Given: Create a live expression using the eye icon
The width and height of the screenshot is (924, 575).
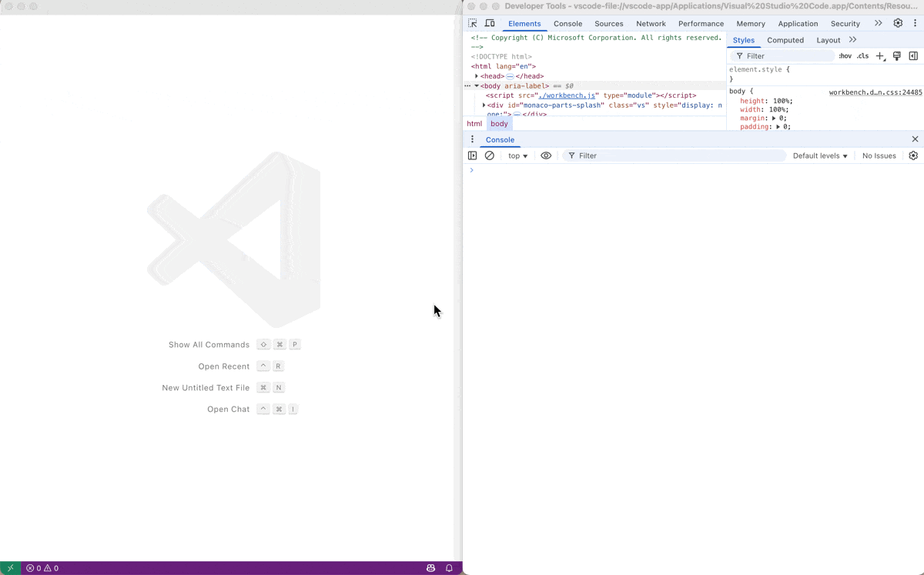Looking at the screenshot, I should [546, 155].
